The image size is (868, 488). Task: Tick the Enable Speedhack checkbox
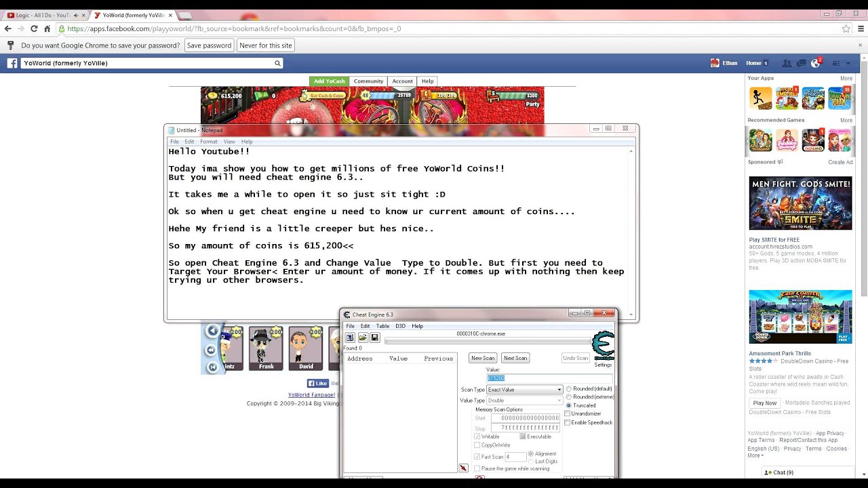(568, 423)
